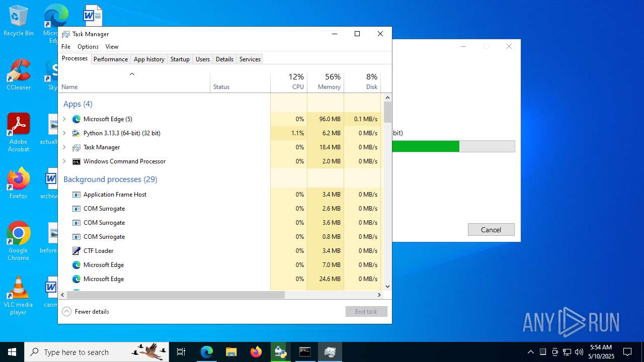Image resolution: width=644 pixels, height=362 pixels.
Task: Open Firefox desktop shortcut
Action: [x=19, y=184]
